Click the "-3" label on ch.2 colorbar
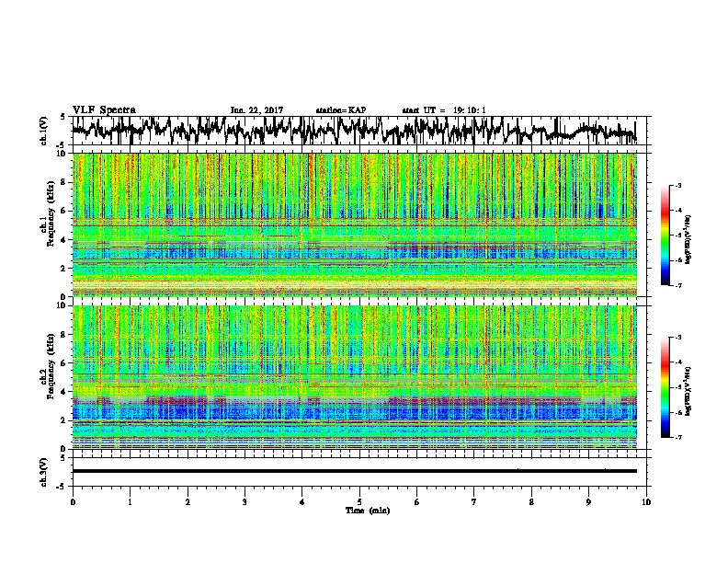 pos(677,338)
